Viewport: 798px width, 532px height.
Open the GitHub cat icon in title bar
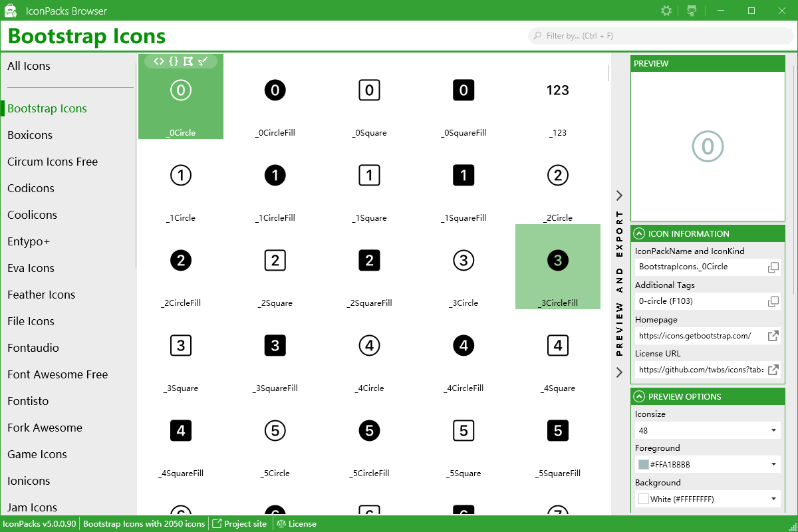click(692, 11)
